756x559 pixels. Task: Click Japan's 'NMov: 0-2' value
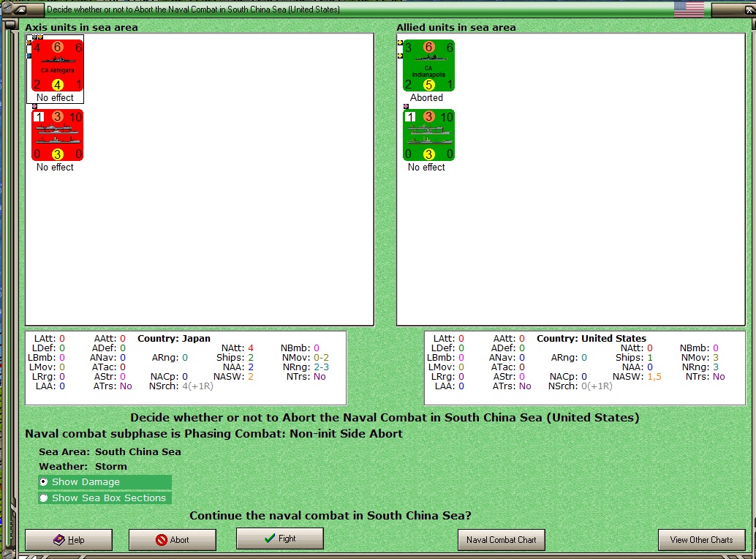305,357
